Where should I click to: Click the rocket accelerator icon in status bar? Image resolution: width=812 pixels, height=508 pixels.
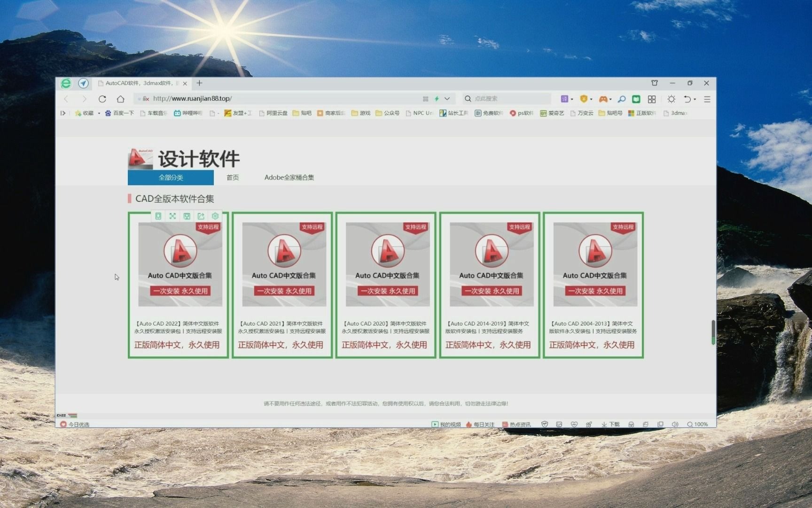pyautogui.click(x=588, y=424)
